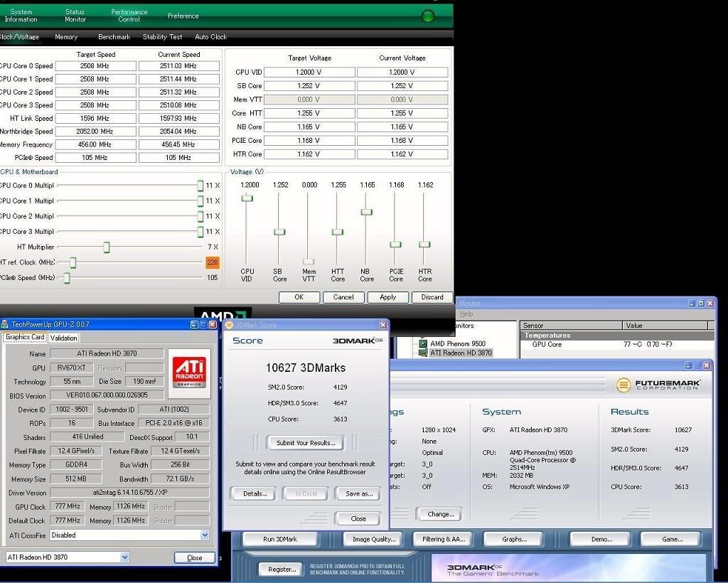Open the Performance Control menu
Screen dimensions: 728x583
(129, 16)
